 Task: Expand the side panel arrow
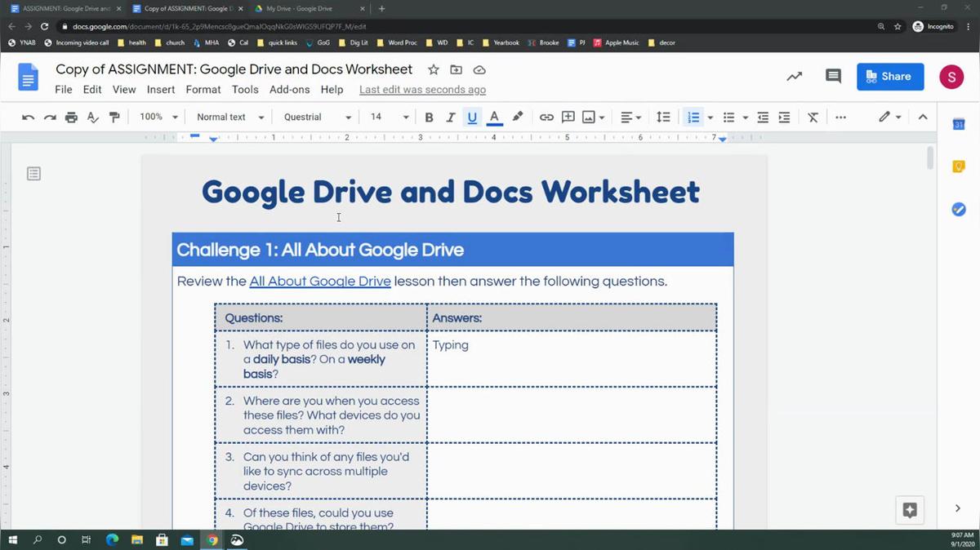[x=958, y=508]
